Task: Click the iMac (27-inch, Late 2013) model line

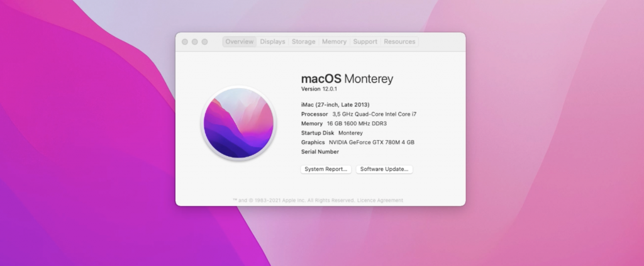Action: click(x=335, y=104)
